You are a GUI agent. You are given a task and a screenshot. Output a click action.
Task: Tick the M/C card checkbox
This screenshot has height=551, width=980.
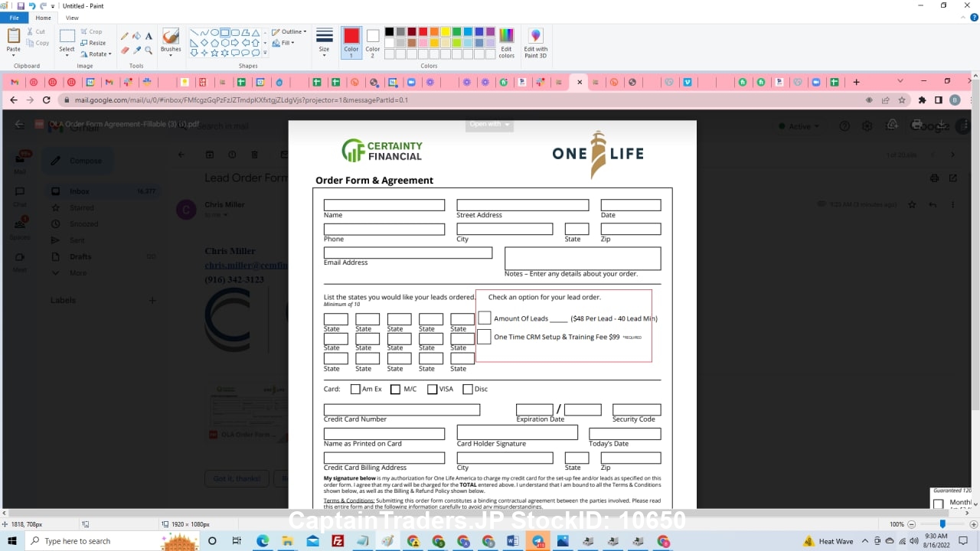[x=395, y=389]
